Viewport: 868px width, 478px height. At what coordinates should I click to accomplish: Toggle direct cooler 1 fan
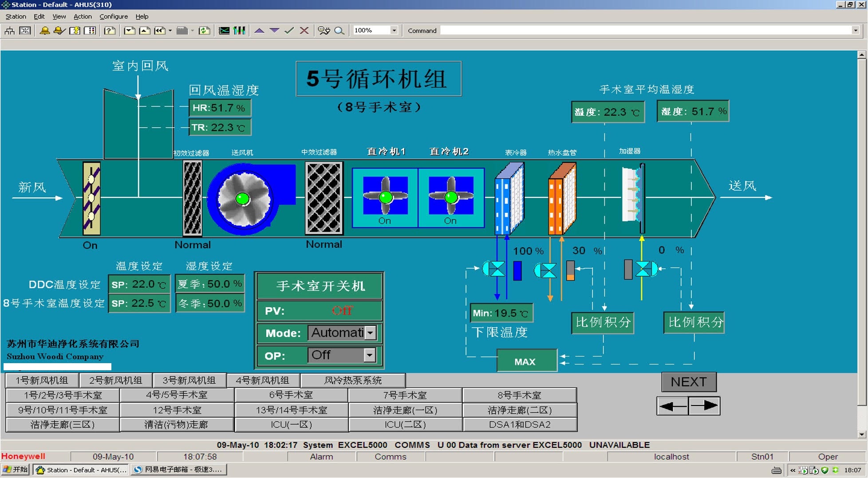coord(385,196)
